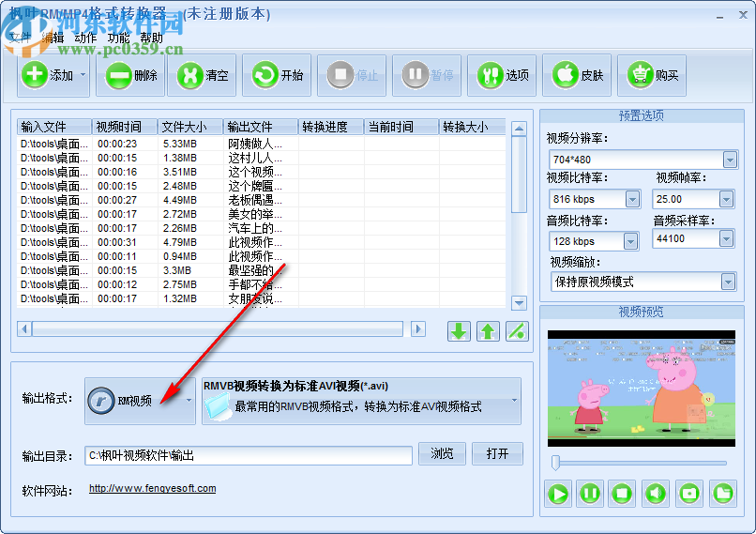756x534 pixels.
Task: Open the 文件 menu
Action: [x=20, y=38]
